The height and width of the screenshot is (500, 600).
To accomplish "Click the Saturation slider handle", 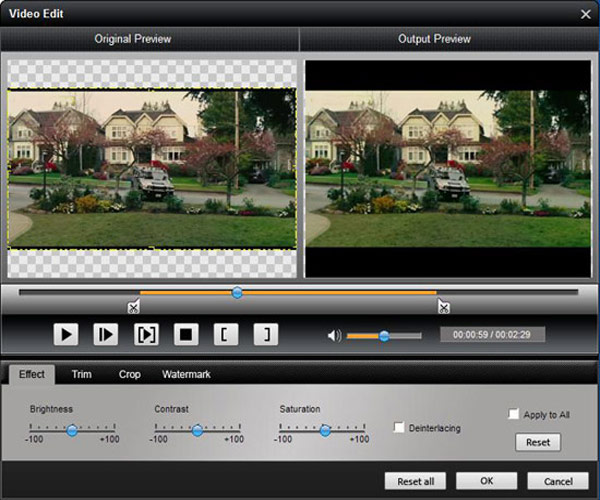I will (x=325, y=430).
